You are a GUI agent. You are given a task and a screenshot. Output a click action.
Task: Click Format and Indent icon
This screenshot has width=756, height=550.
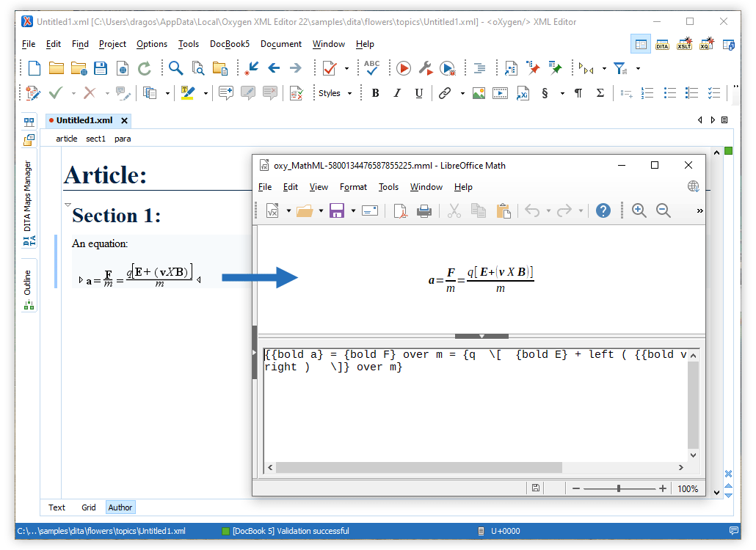[480, 68]
